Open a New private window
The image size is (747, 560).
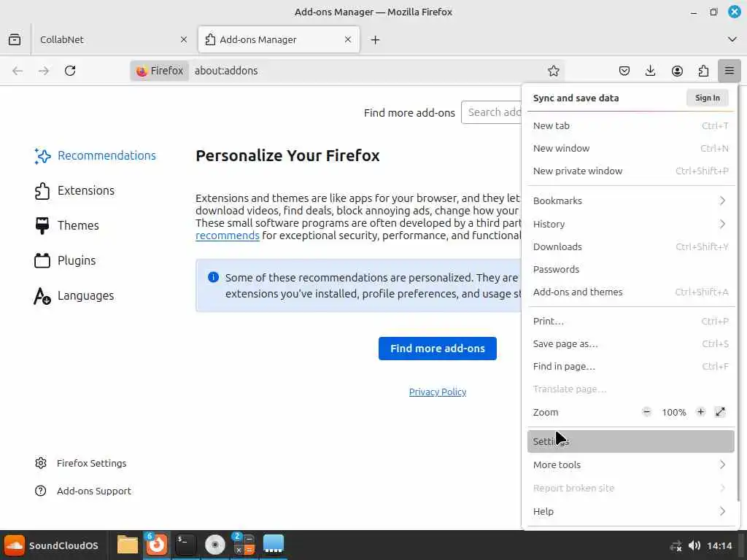tap(631, 171)
